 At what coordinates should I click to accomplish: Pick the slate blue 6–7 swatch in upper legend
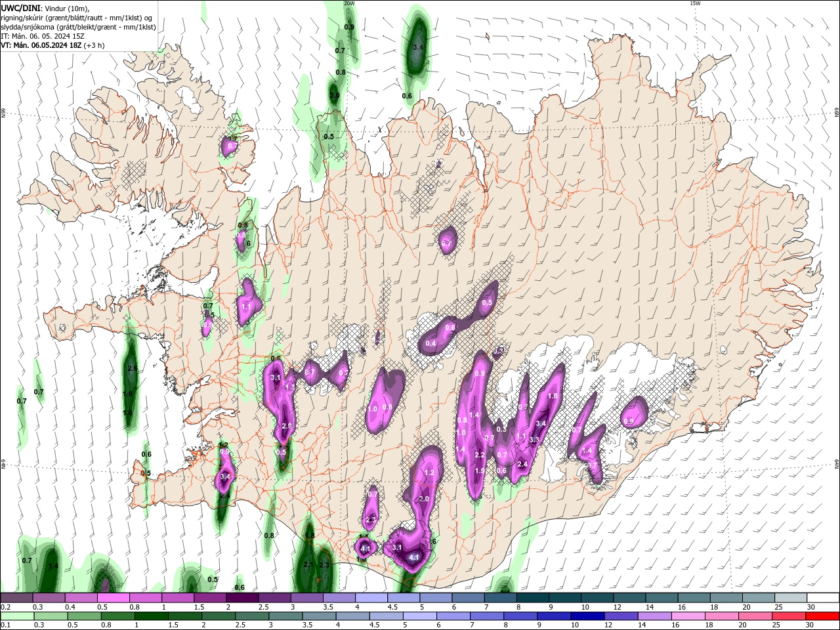[x=468, y=598]
